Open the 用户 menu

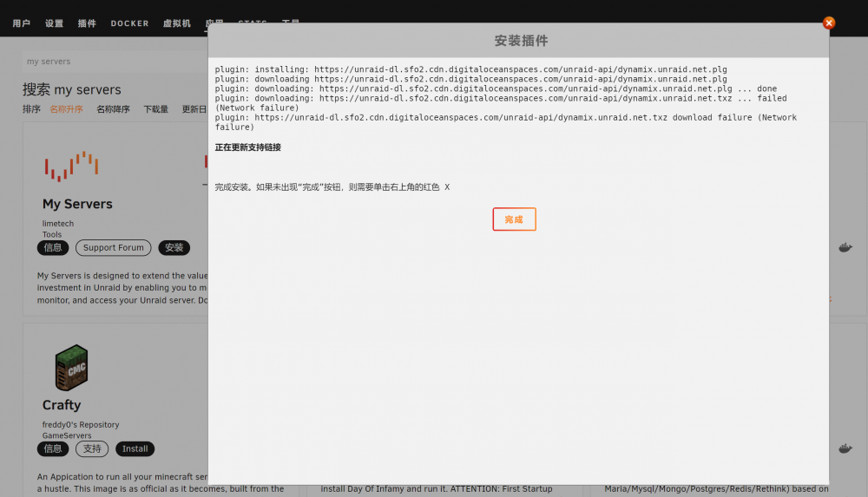(21, 23)
